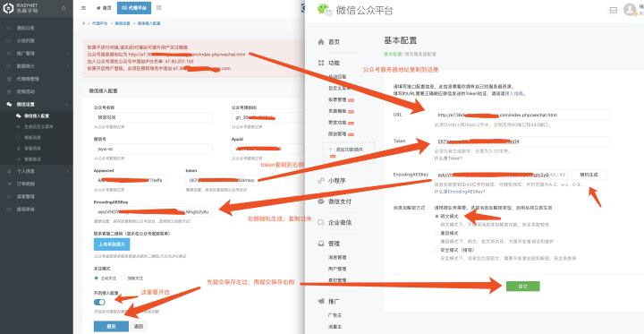The width and height of the screenshot is (644, 334).
Task: Expand 个人信息 sidebar chevron
Action: (x=67, y=171)
